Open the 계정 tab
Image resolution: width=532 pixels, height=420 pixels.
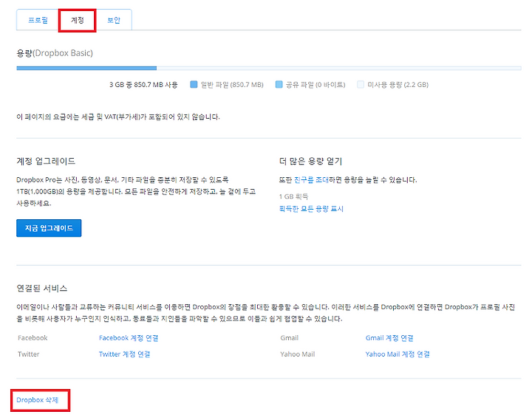click(x=78, y=21)
